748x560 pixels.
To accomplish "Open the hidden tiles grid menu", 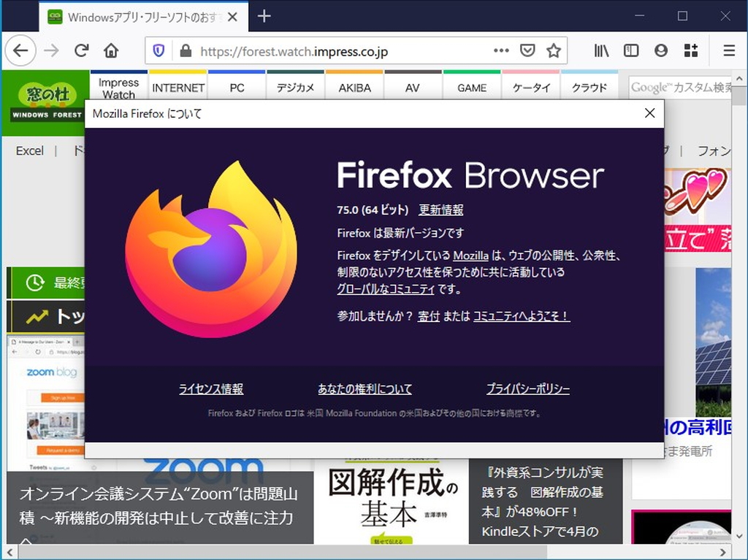I will click(690, 50).
